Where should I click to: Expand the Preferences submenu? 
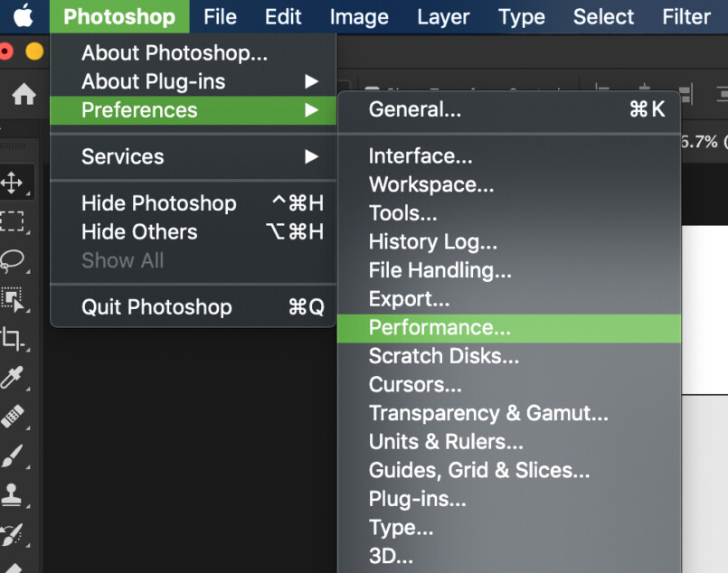(138, 110)
